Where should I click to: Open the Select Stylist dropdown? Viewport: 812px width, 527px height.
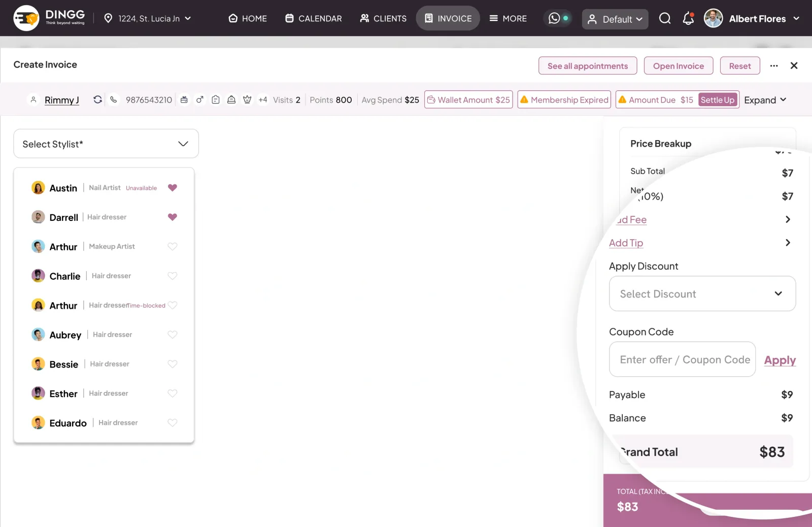point(106,144)
